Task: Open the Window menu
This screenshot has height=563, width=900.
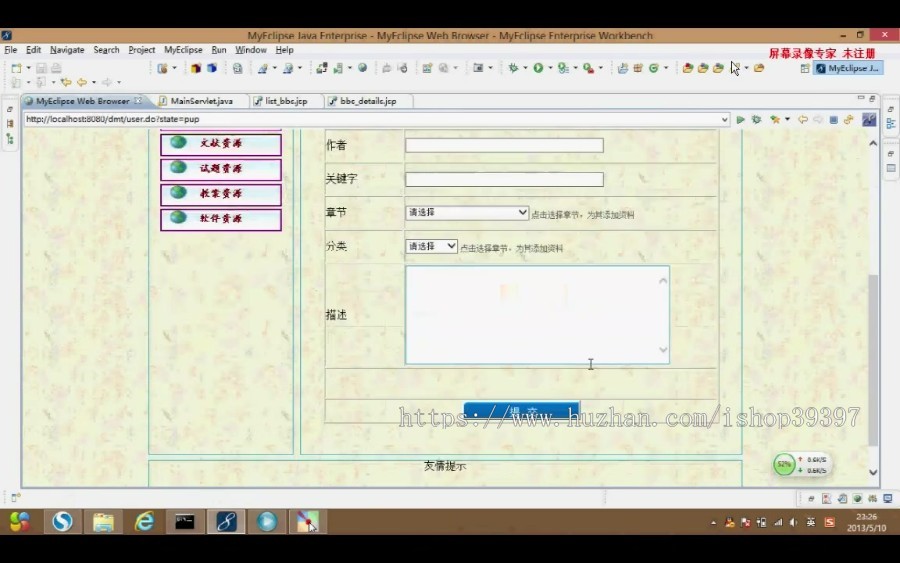Action: tap(250, 50)
